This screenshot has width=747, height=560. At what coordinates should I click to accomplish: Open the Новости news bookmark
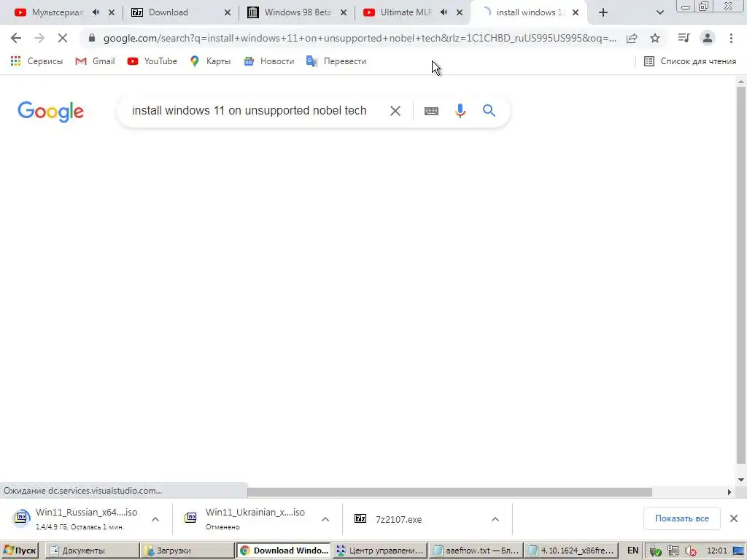pos(269,61)
